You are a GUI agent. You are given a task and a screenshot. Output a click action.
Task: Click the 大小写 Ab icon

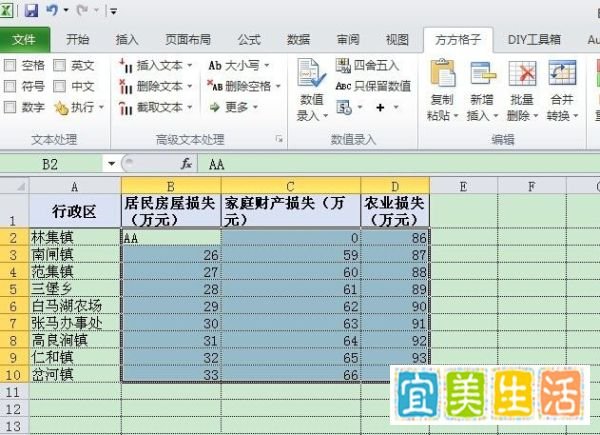(215, 65)
